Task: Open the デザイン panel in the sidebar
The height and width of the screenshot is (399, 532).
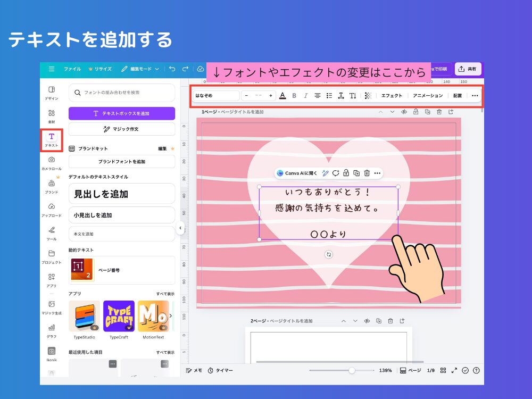Action: point(51,90)
